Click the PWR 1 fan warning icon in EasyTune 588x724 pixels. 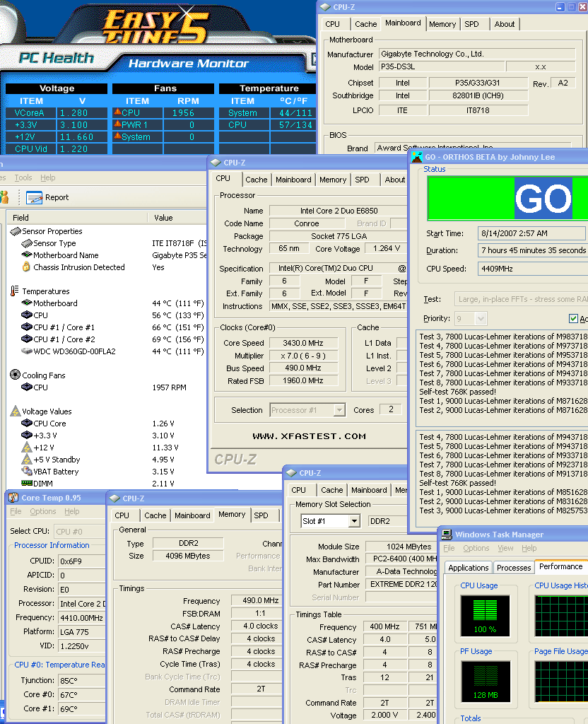click(118, 124)
